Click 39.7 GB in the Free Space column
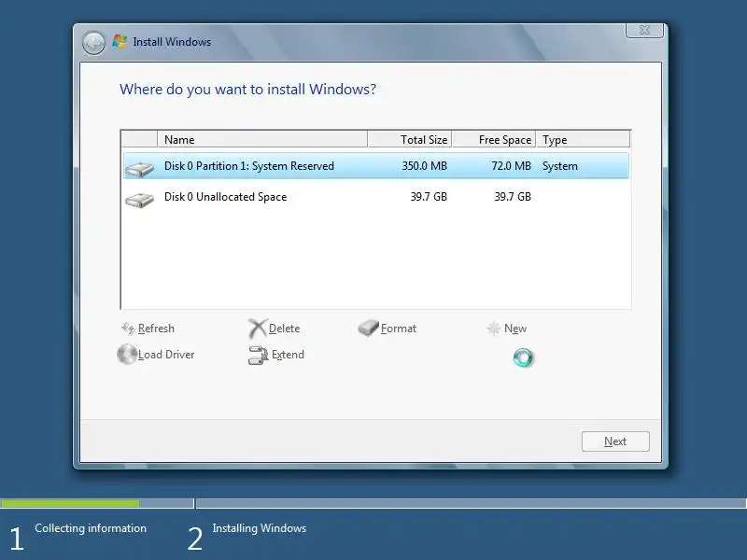 point(512,197)
